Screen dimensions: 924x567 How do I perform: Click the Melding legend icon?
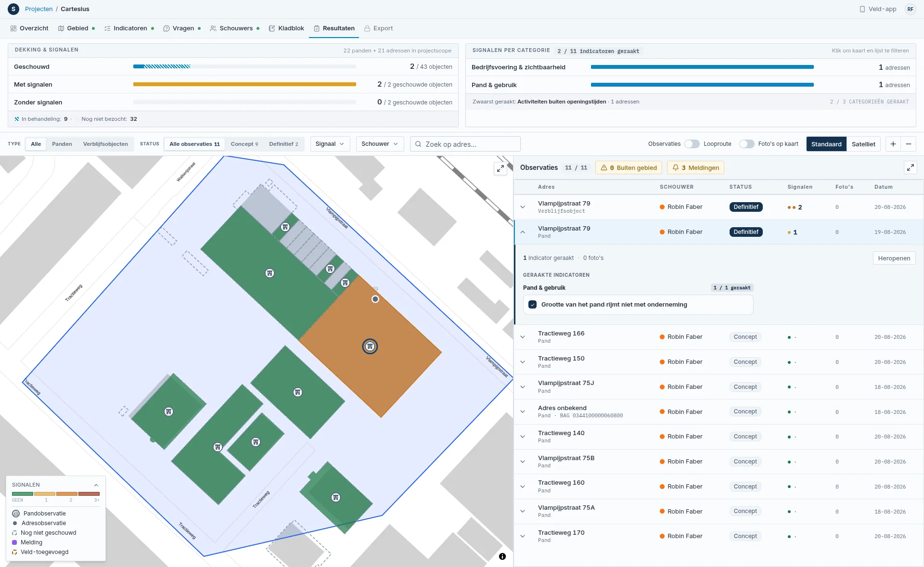14,542
